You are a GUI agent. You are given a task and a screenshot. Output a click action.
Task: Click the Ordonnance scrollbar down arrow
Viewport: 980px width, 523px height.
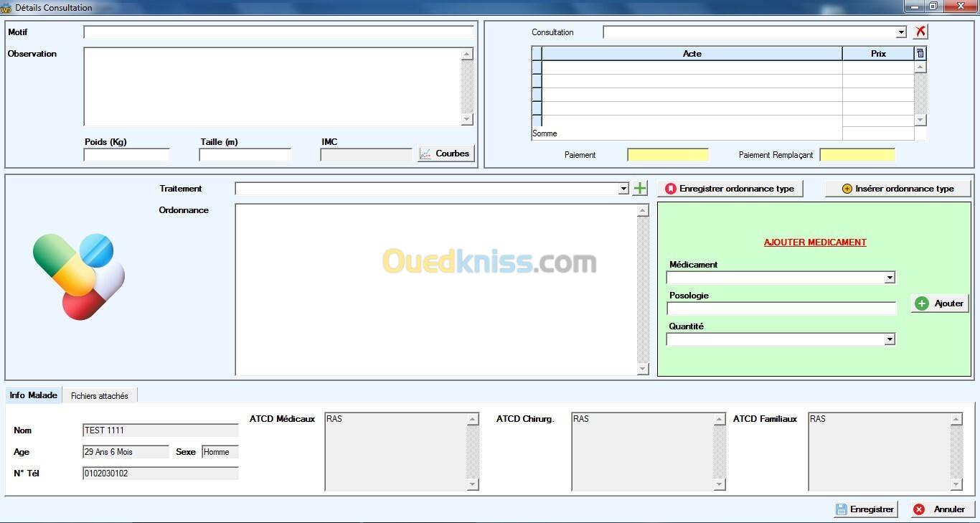pos(643,369)
